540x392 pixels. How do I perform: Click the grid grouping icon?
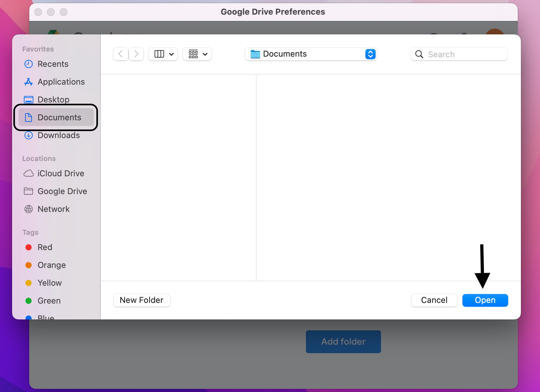[193, 54]
